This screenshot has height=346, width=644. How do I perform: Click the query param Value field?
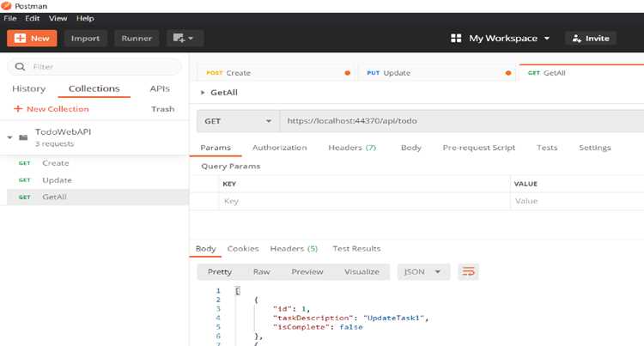pyautogui.click(x=578, y=201)
